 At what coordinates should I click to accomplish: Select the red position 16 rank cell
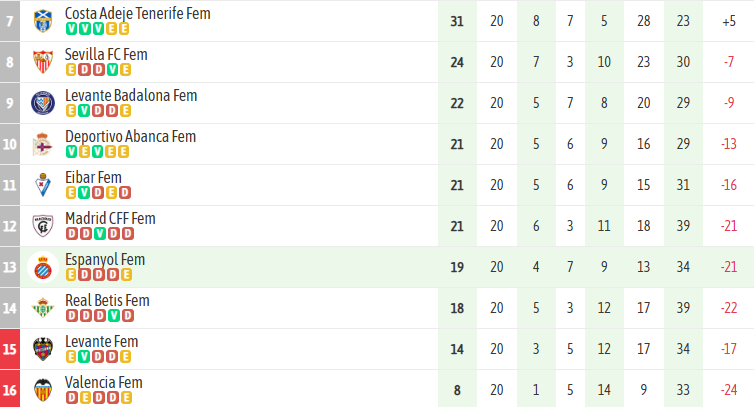(11, 390)
